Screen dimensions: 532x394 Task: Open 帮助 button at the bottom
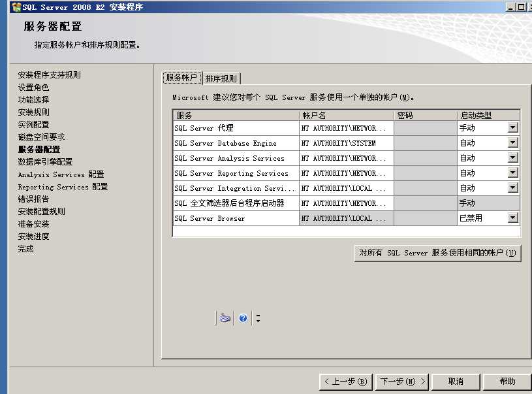pyautogui.click(x=507, y=382)
